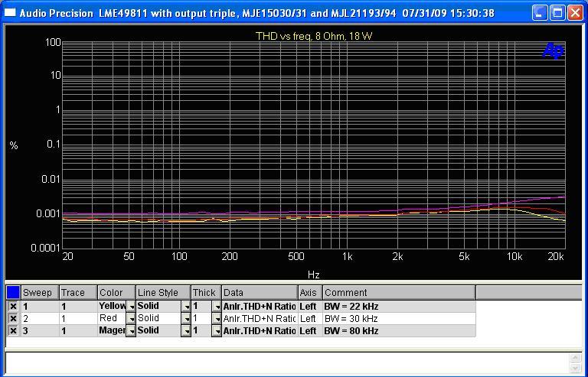Viewport: 588px width, 377px height.
Task: Select the Data column header
Action: [x=259, y=292]
